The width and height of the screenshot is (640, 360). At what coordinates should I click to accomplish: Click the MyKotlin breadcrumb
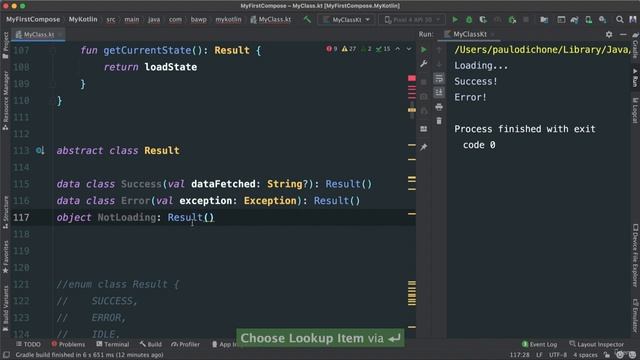click(x=83, y=19)
